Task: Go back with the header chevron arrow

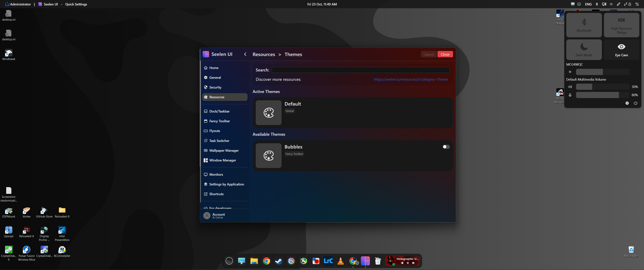Action: pos(245,54)
